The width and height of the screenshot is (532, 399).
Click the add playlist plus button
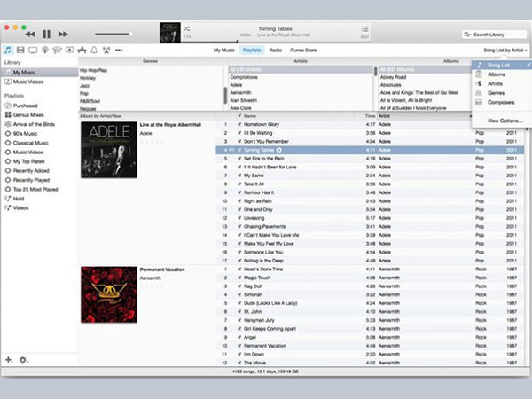pos(9,360)
